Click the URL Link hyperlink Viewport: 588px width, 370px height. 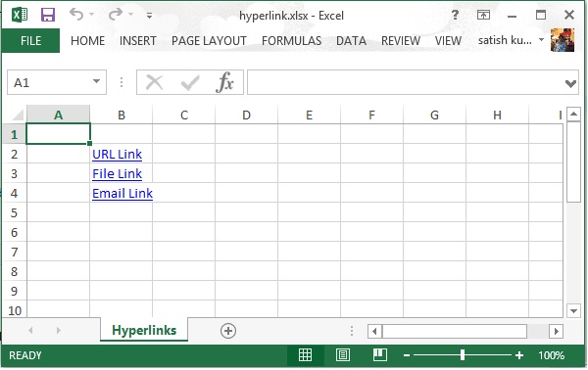(117, 155)
